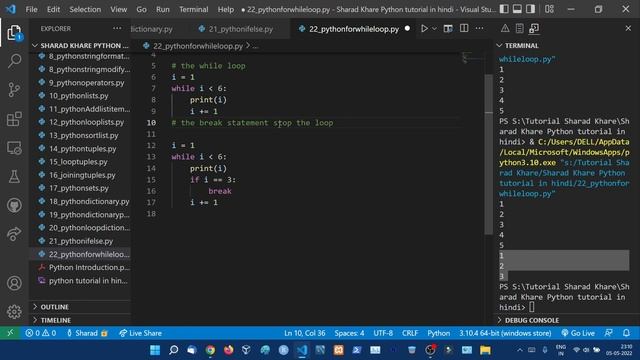Toggle the primary side bar layout
Screen dimensions: 640x360
click(x=504, y=9)
